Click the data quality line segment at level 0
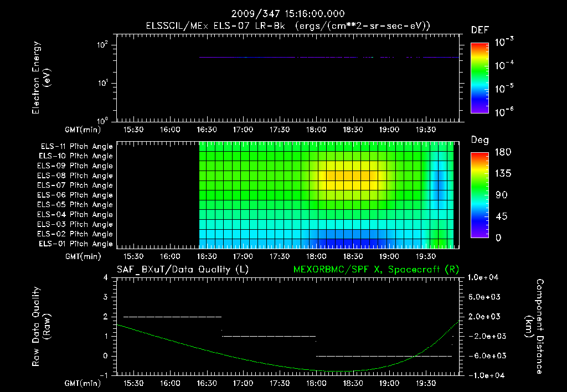 click(384, 356)
